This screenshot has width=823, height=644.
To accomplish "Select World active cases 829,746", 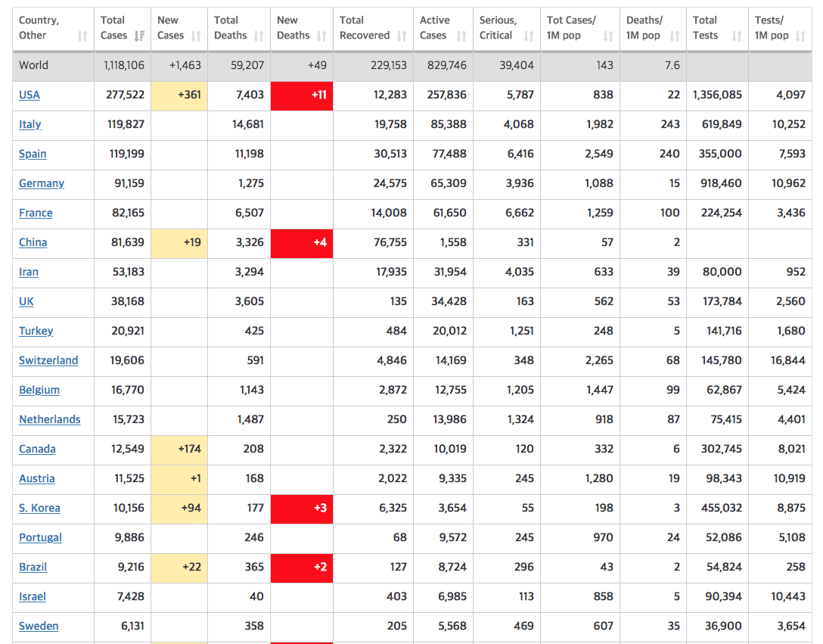I will click(x=446, y=65).
